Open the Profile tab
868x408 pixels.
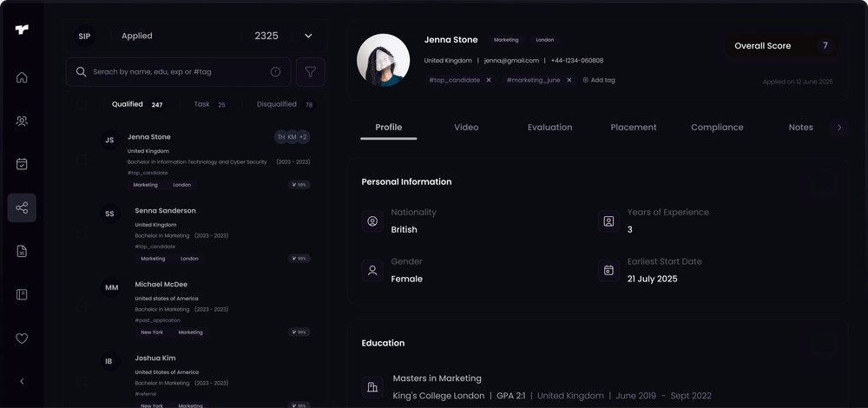coord(389,128)
